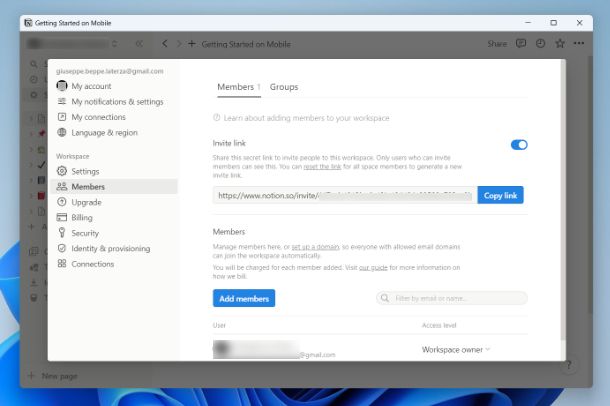
Task: Open the three-dot more options menu
Action: point(579,44)
